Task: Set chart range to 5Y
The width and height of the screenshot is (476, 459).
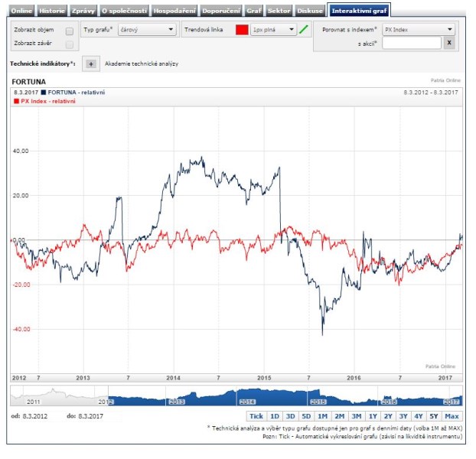Action: click(435, 416)
